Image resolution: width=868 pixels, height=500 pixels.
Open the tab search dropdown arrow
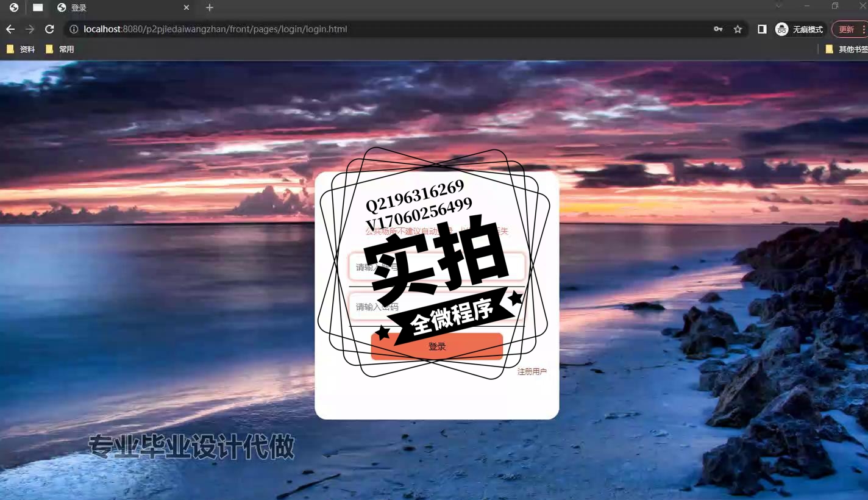point(778,6)
